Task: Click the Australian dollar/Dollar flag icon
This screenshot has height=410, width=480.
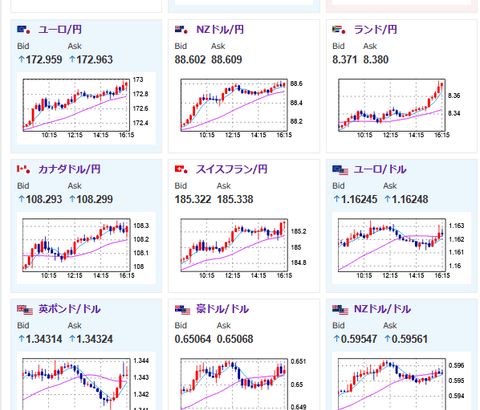Action: [182, 310]
